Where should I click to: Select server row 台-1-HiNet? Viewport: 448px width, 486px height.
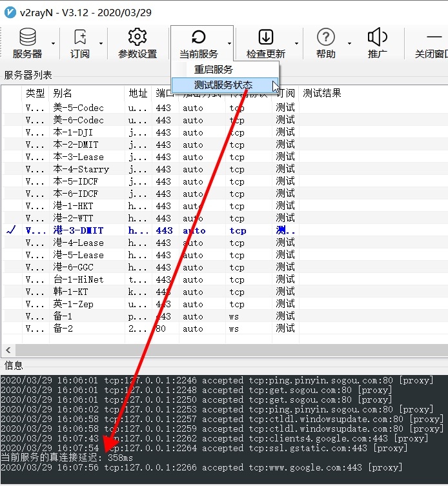[78, 279]
